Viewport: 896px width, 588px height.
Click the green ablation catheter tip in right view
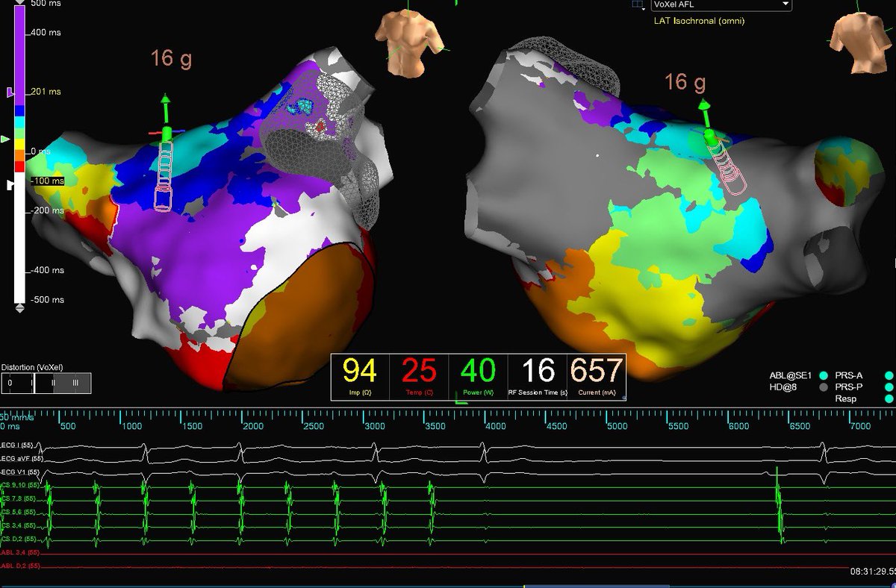coord(710,137)
